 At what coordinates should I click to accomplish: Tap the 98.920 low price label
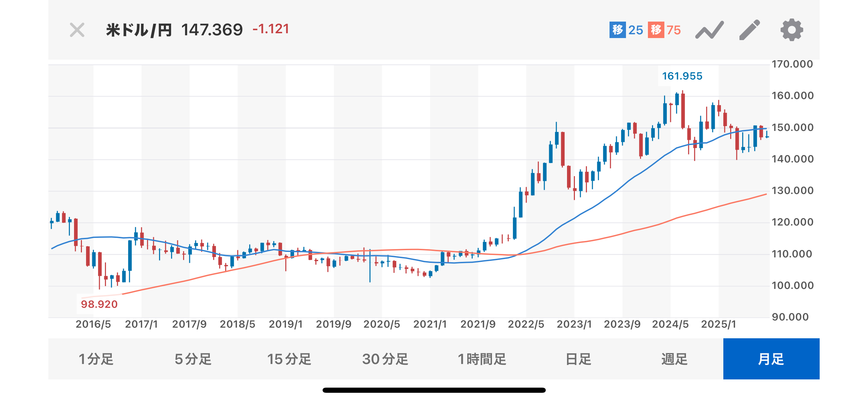pos(99,304)
